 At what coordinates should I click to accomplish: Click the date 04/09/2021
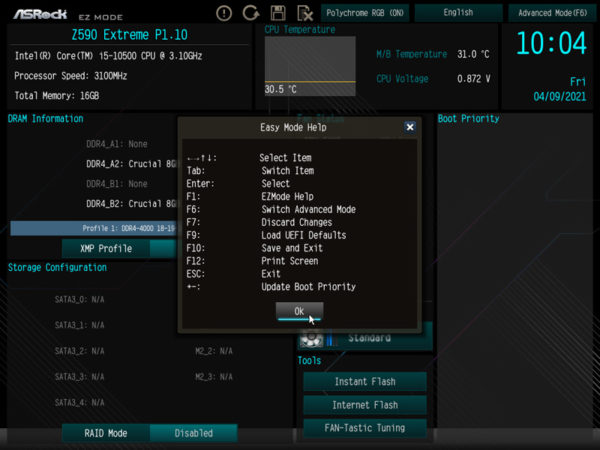[559, 96]
